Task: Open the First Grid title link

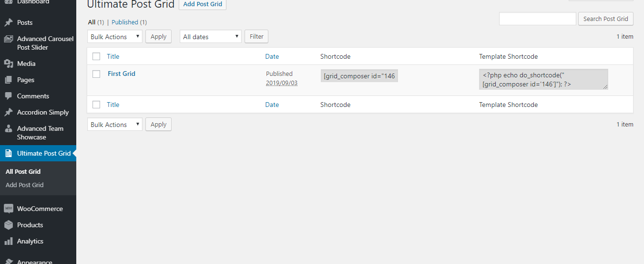Action: tap(122, 74)
